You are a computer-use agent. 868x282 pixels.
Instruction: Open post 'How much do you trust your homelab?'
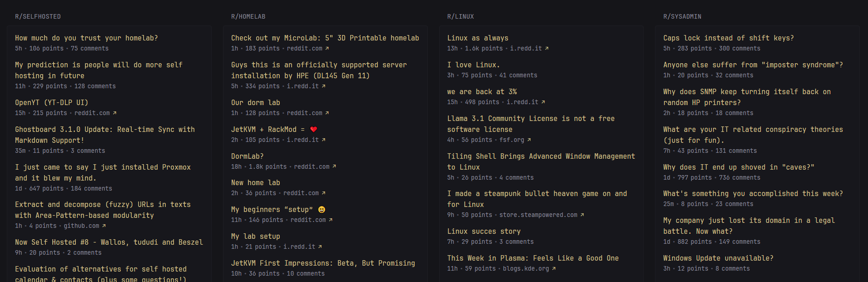pyautogui.click(x=86, y=38)
